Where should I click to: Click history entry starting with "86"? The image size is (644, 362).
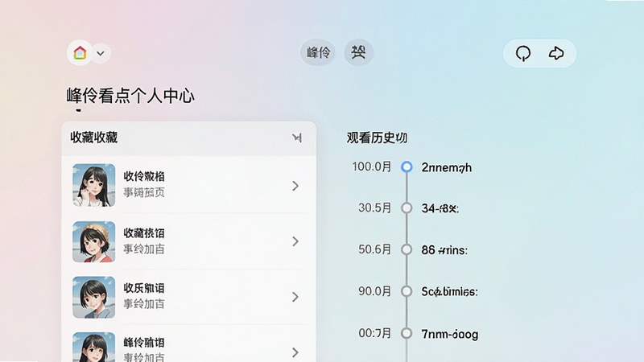click(x=444, y=250)
